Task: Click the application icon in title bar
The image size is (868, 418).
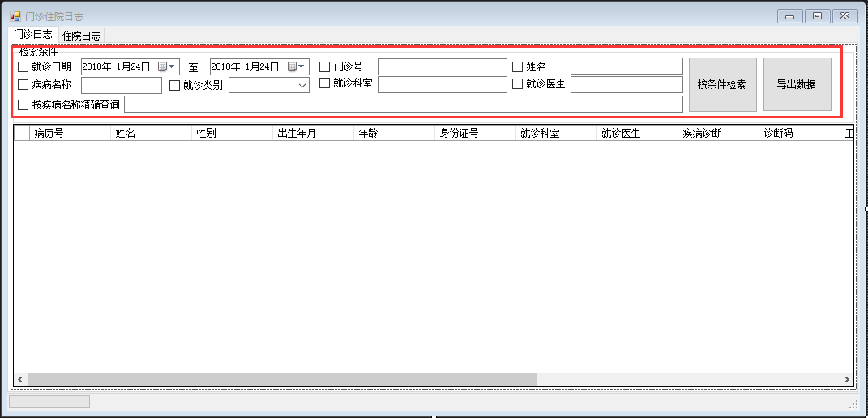Action: pyautogui.click(x=15, y=16)
